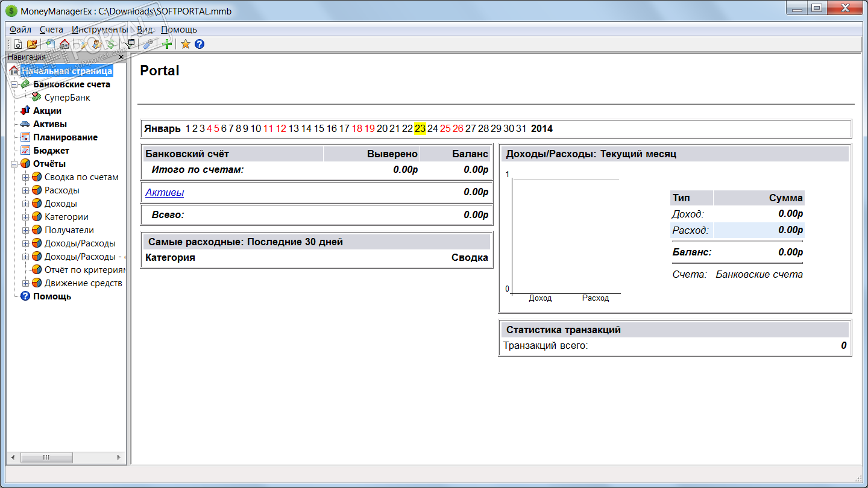Open the Активы link on home page
This screenshot has height=488, width=868.
pos(165,193)
